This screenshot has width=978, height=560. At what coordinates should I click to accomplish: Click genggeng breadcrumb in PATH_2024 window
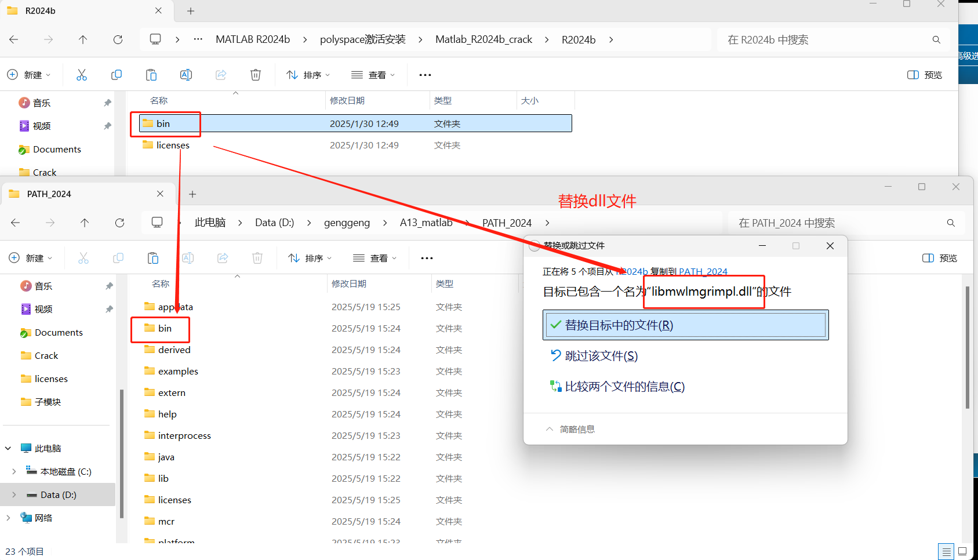347,223
